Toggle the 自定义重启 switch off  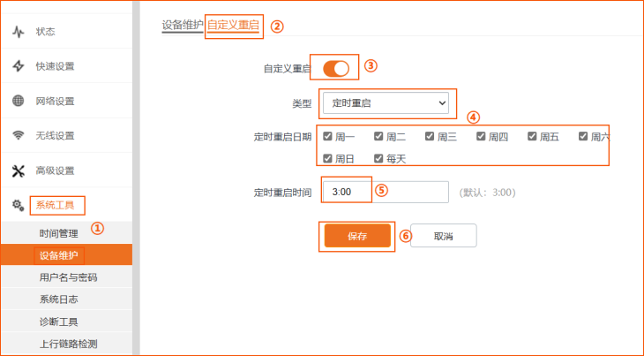tap(336, 69)
